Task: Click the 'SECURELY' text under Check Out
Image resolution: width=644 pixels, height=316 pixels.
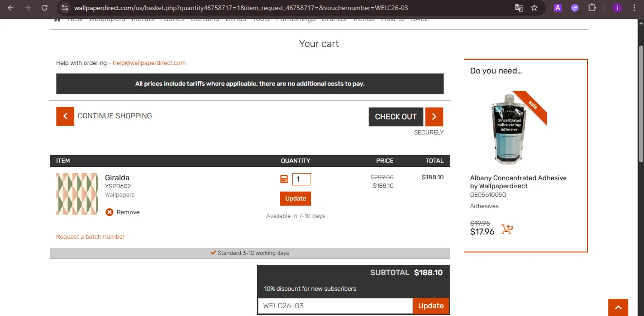Action: pos(428,132)
